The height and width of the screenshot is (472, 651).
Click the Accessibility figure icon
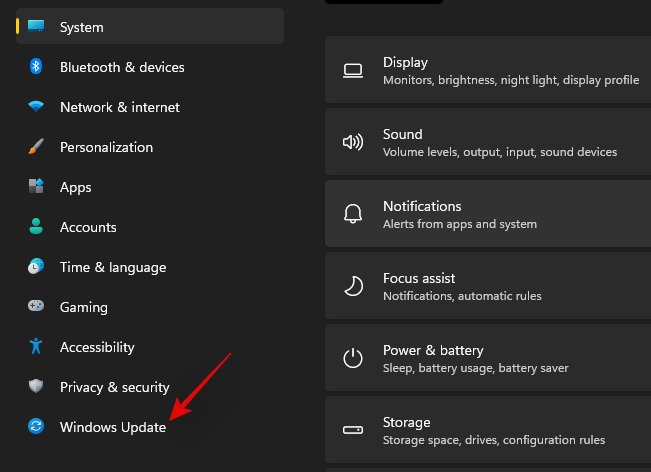pyautogui.click(x=36, y=347)
